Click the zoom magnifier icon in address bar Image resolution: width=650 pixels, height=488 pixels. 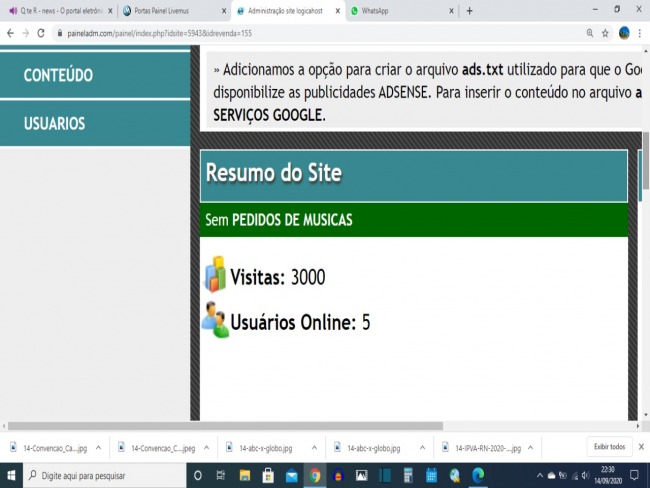point(587,33)
